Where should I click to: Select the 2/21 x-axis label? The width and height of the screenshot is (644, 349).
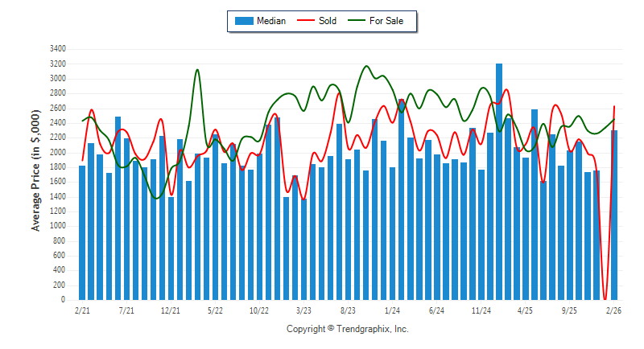[82, 309]
